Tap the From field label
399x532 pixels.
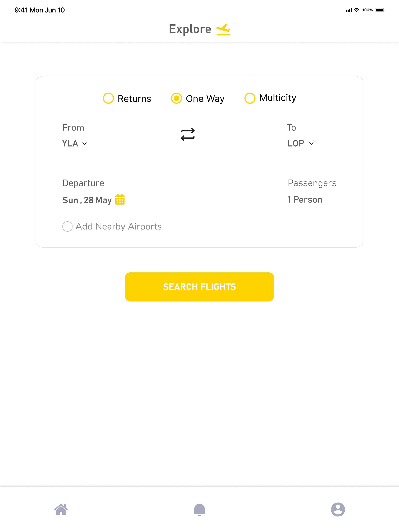73,128
